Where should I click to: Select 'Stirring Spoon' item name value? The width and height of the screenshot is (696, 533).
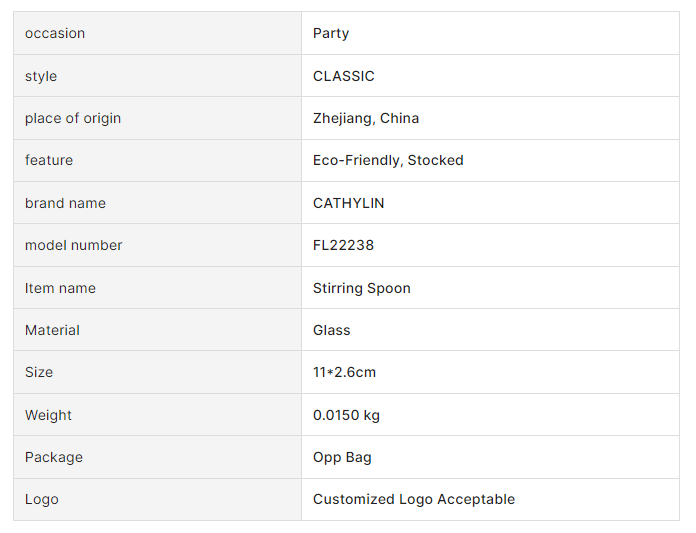[362, 288]
